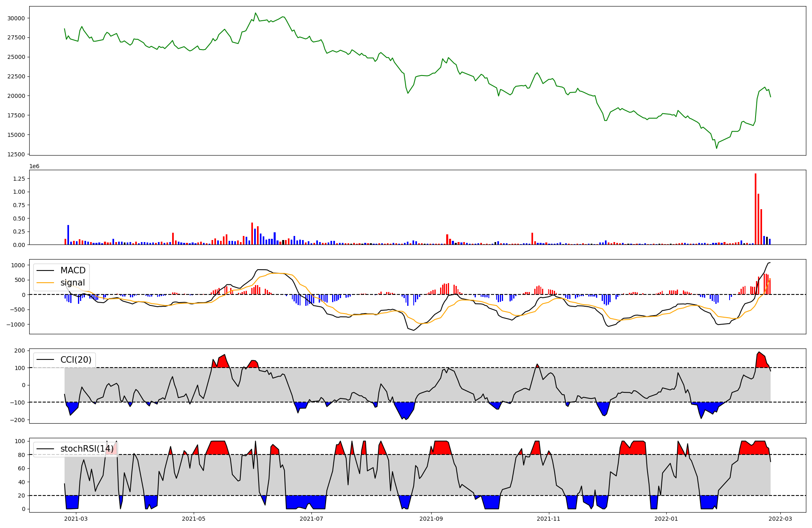Click the 2022-03 date axis tick
This screenshot has height=528, width=812.
[780, 519]
